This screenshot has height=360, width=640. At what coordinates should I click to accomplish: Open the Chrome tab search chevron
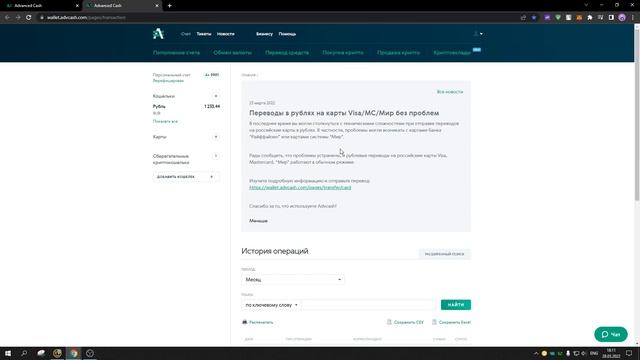coord(586,5)
